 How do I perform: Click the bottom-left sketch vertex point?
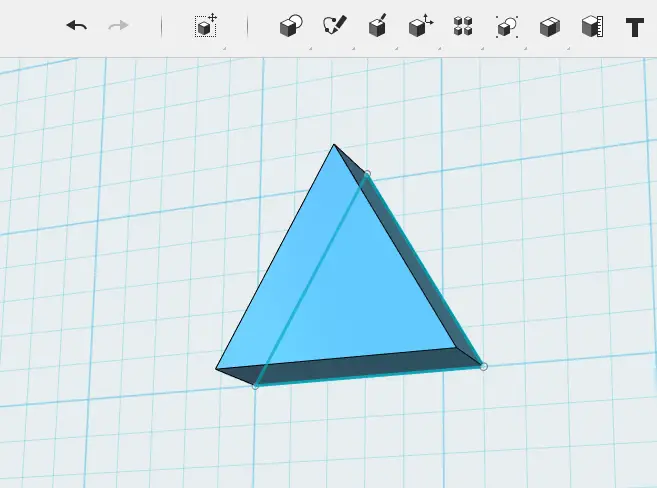pos(255,386)
